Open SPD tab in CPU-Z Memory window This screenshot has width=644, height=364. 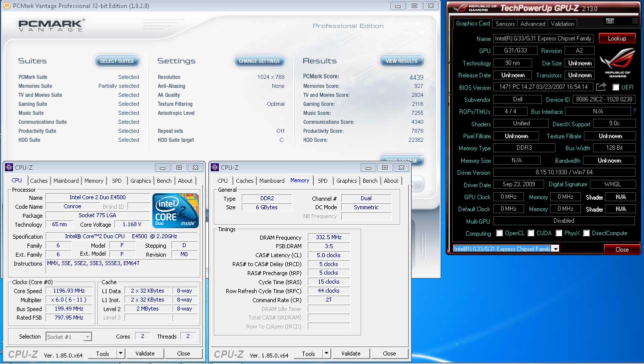pos(323,181)
